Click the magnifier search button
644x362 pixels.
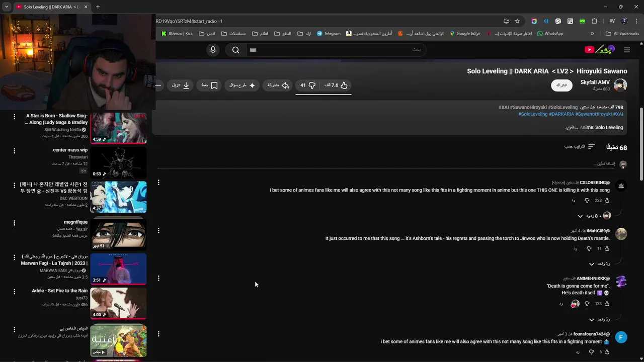coord(235,50)
